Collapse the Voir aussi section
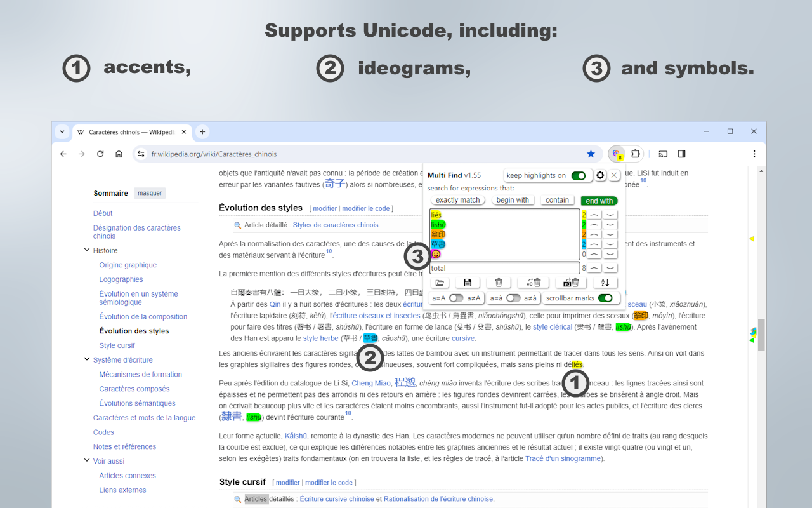The image size is (812, 508). point(87,460)
